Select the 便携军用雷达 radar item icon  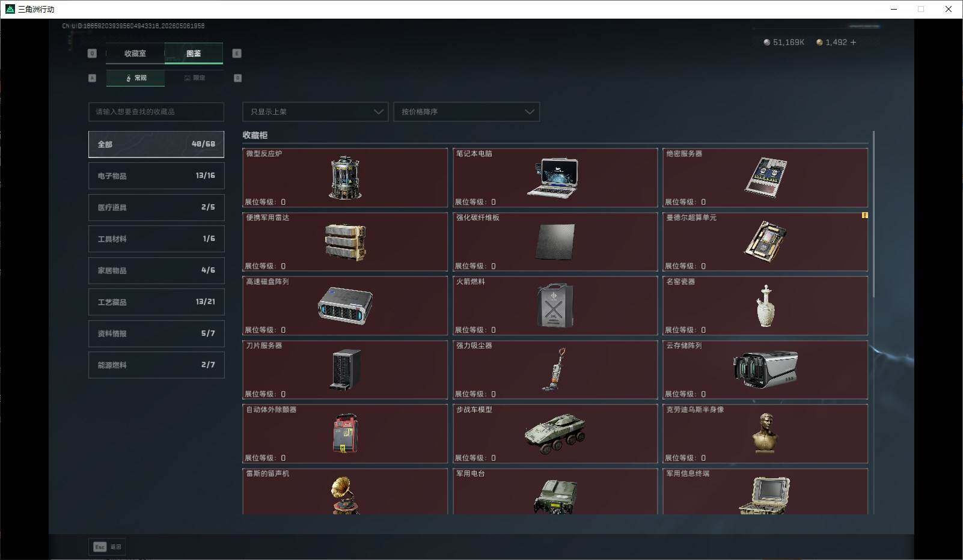(x=345, y=242)
